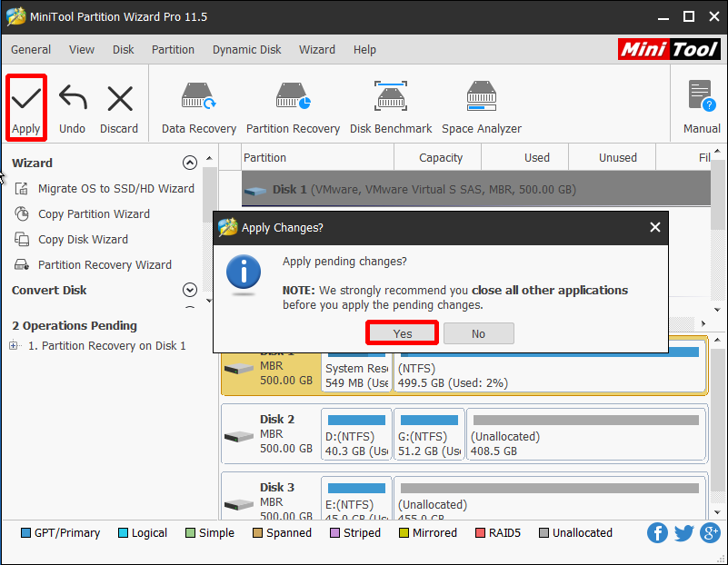The width and height of the screenshot is (728, 565).
Task: Open the Dynamic Disk menu
Action: pyautogui.click(x=246, y=50)
